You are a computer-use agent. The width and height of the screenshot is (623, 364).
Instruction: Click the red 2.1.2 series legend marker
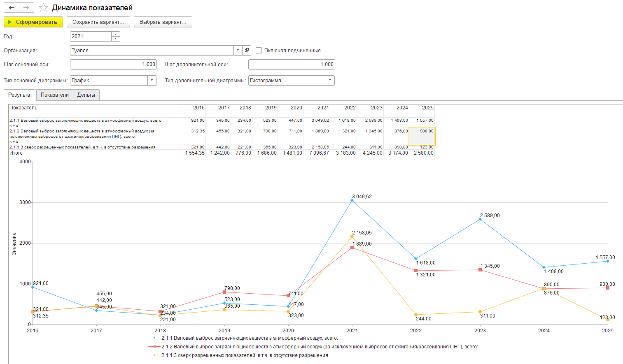154,347
